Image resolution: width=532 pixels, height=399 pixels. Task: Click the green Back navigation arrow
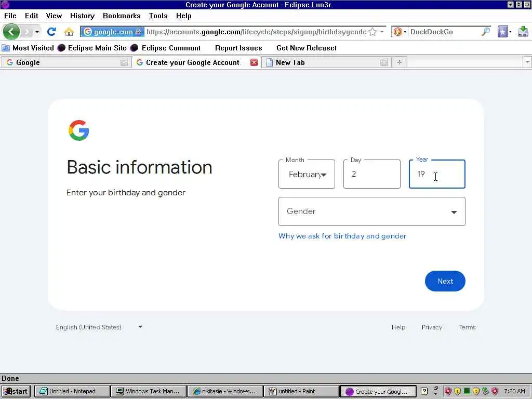11,32
